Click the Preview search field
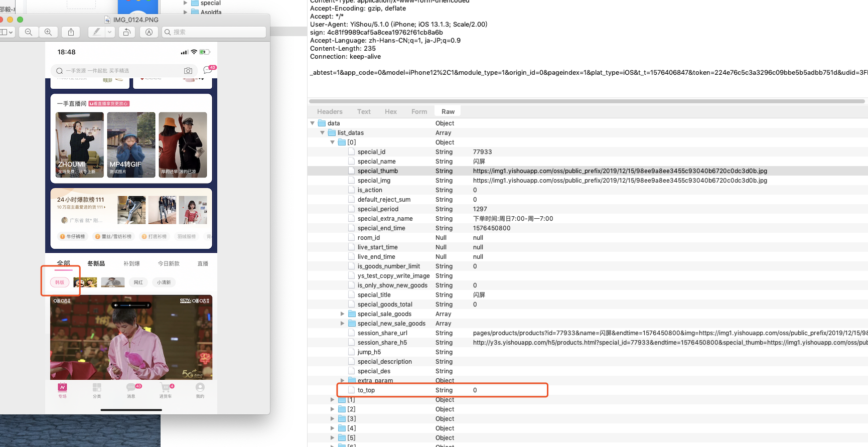The width and height of the screenshot is (868, 447). point(214,32)
